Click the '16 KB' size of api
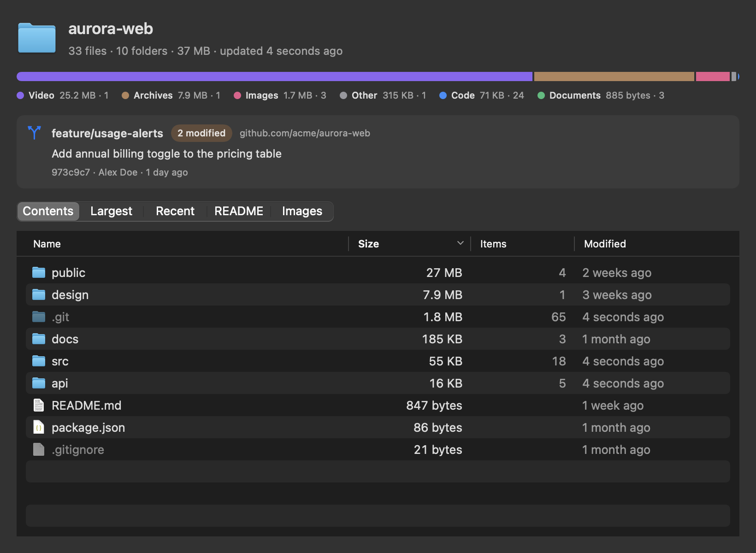 tap(446, 383)
